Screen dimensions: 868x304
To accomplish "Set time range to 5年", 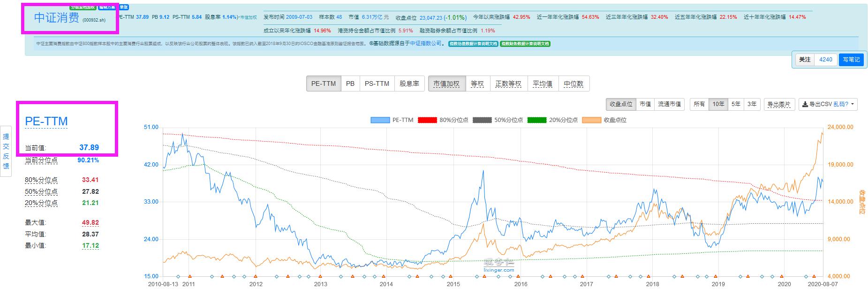I will click(x=736, y=104).
